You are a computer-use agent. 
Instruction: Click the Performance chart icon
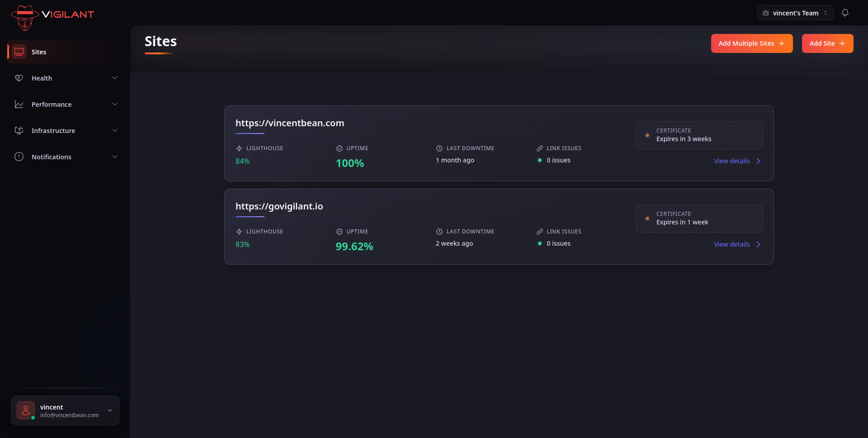pyautogui.click(x=19, y=105)
